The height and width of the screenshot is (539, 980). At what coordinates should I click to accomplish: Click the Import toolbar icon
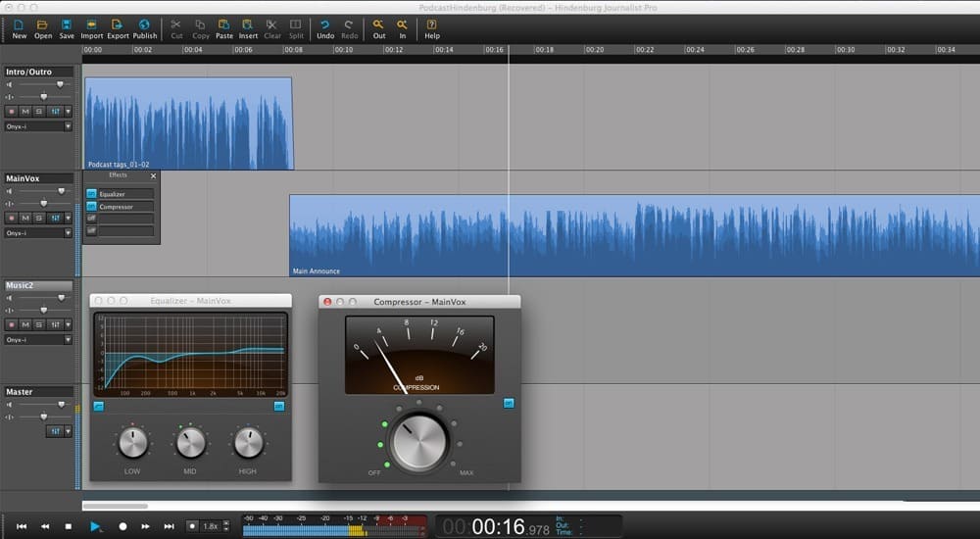[92, 28]
